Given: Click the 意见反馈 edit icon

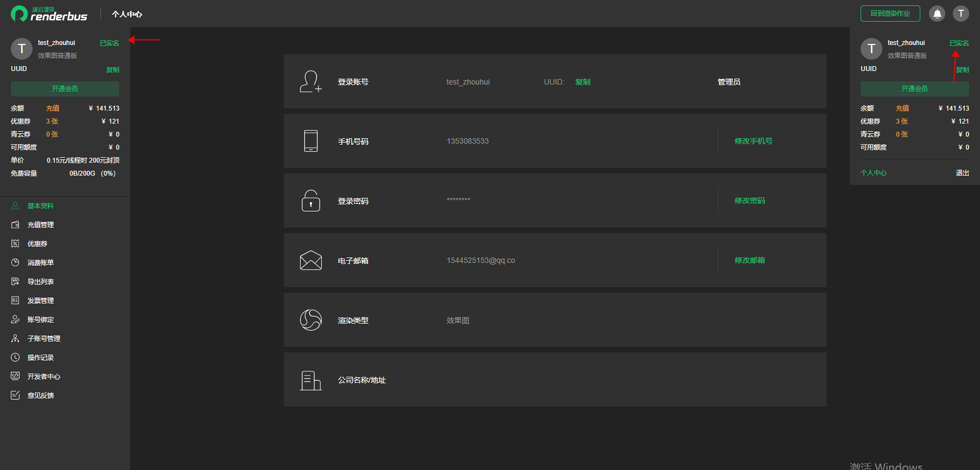Looking at the screenshot, I should coord(15,395).
